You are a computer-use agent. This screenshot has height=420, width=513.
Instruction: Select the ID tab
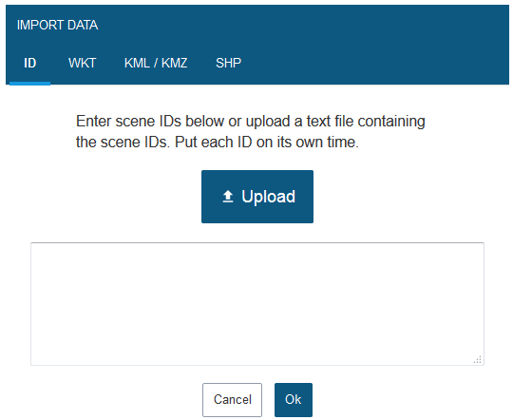coord(29,63)
